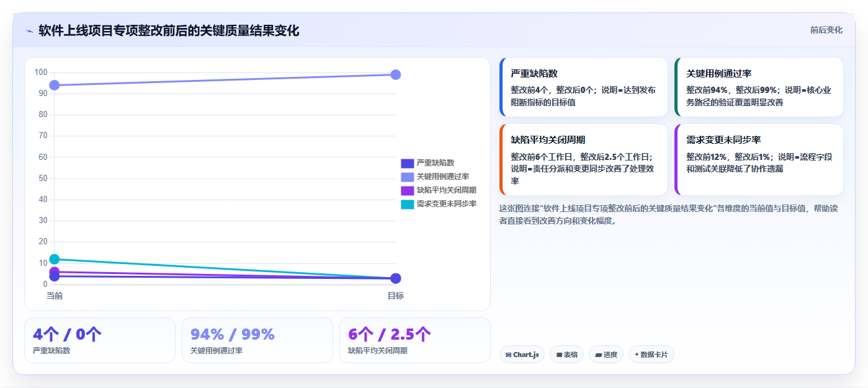
Task: Toggle the 缺陷平均关闭周期 legend entry
Action: point(439,190)
